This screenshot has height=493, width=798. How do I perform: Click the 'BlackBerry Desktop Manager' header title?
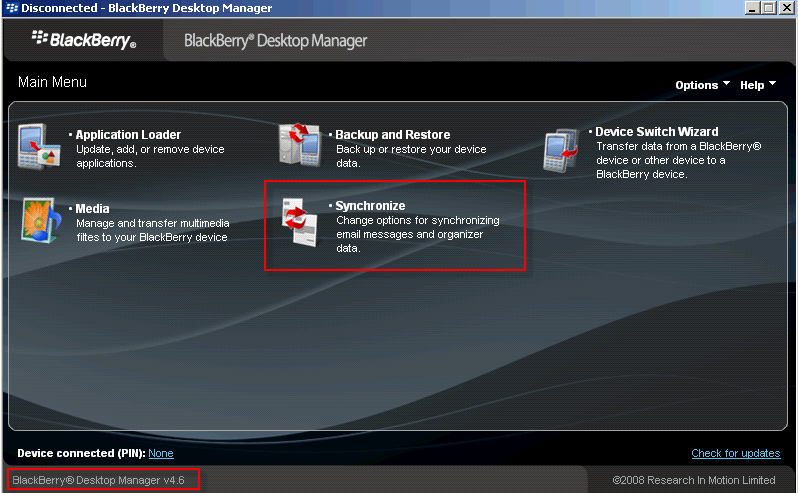(x=275, y=41)
